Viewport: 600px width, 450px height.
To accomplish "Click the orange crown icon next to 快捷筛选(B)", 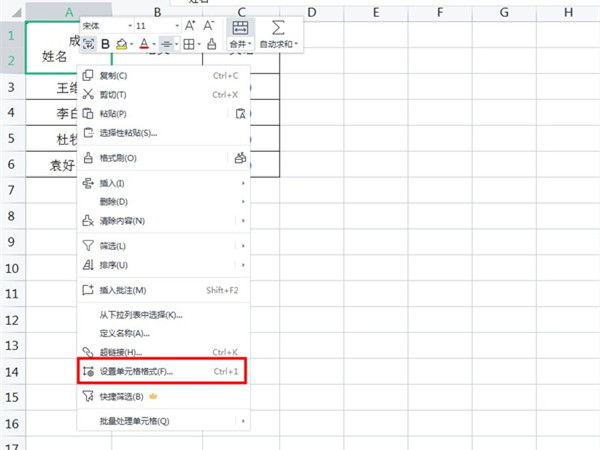I will 153,396.
